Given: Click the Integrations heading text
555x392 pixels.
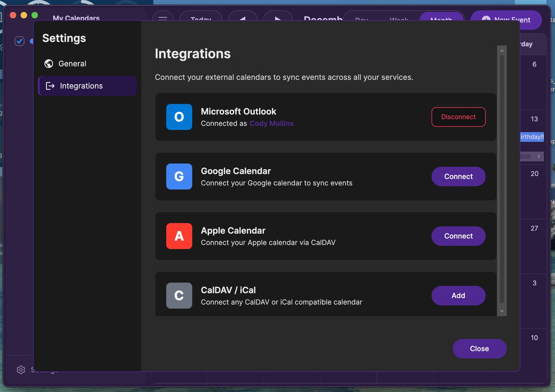Looking at the screenshot, I should pos(193,54).
